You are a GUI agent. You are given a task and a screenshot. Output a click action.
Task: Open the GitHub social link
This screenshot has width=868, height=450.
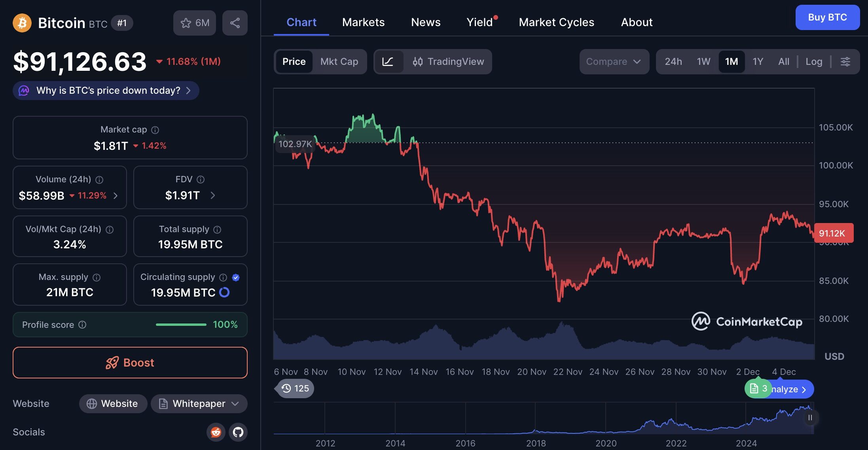[x=238, y=432]
